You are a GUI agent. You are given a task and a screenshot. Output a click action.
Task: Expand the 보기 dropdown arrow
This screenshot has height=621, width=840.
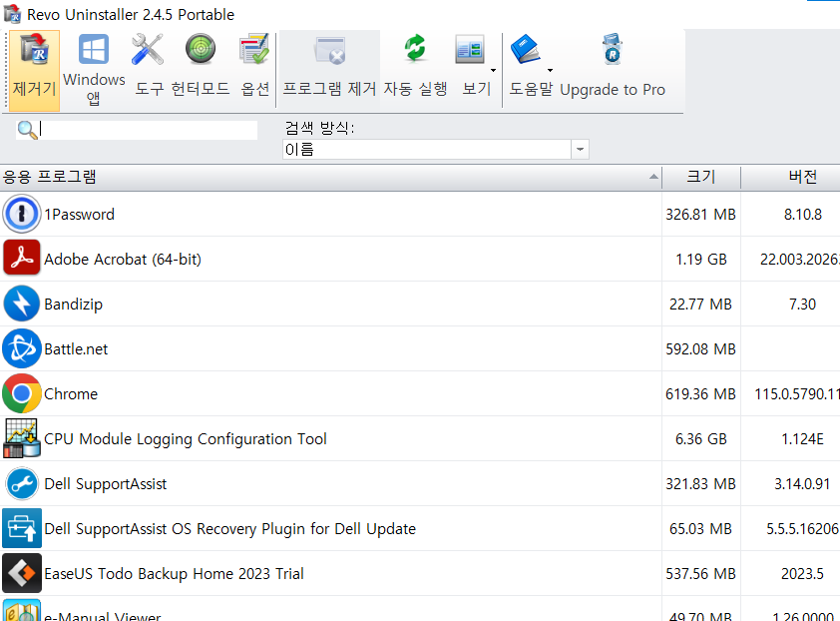(x=493, y=70)
